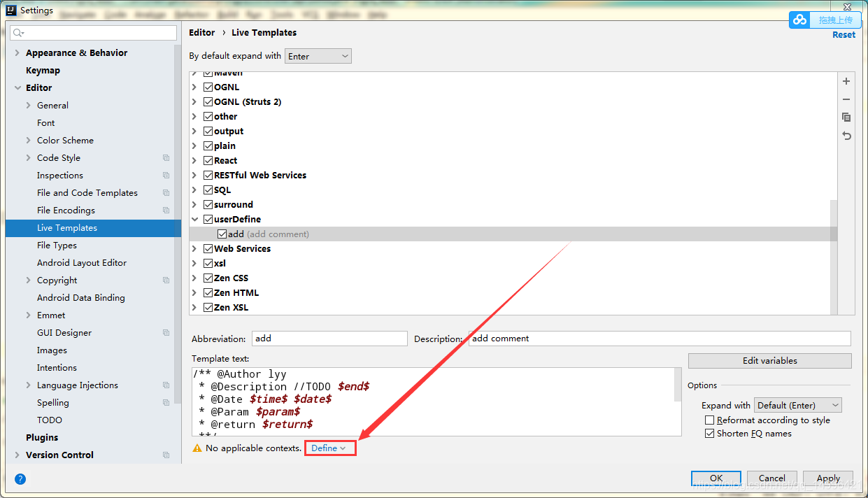Click the cloud upload widget icon

pyautogui.click(x=800, y=20)
